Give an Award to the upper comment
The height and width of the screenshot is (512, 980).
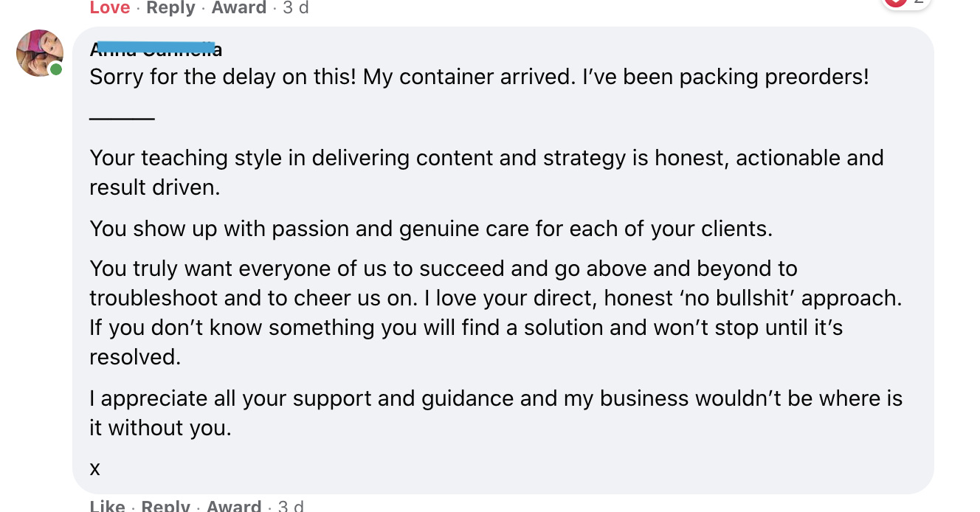pyautogui.click(x=238, y=7)
